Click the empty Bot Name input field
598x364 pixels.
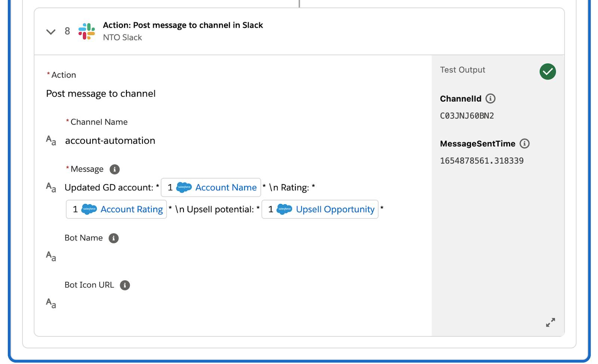tap(239, 256)
